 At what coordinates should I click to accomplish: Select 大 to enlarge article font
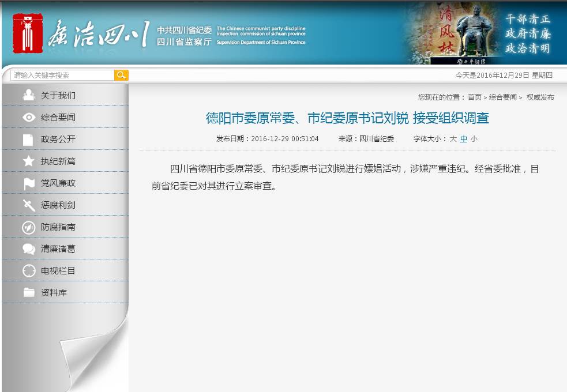[453, 138]
